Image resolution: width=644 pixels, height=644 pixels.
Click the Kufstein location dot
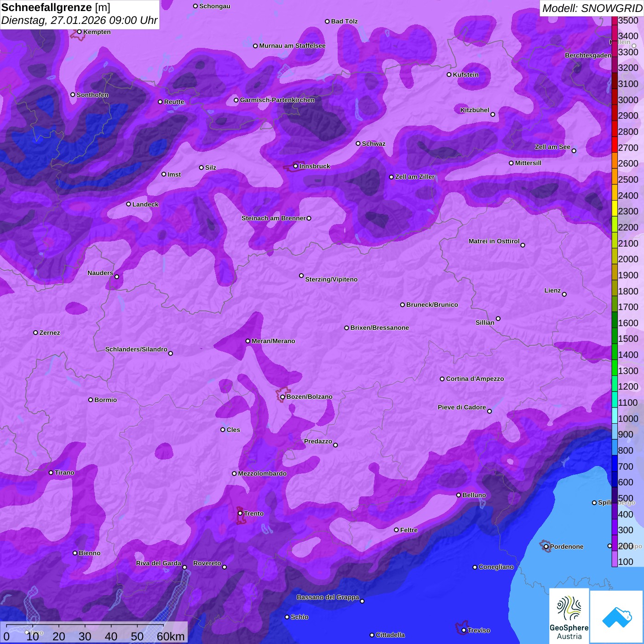449,75
